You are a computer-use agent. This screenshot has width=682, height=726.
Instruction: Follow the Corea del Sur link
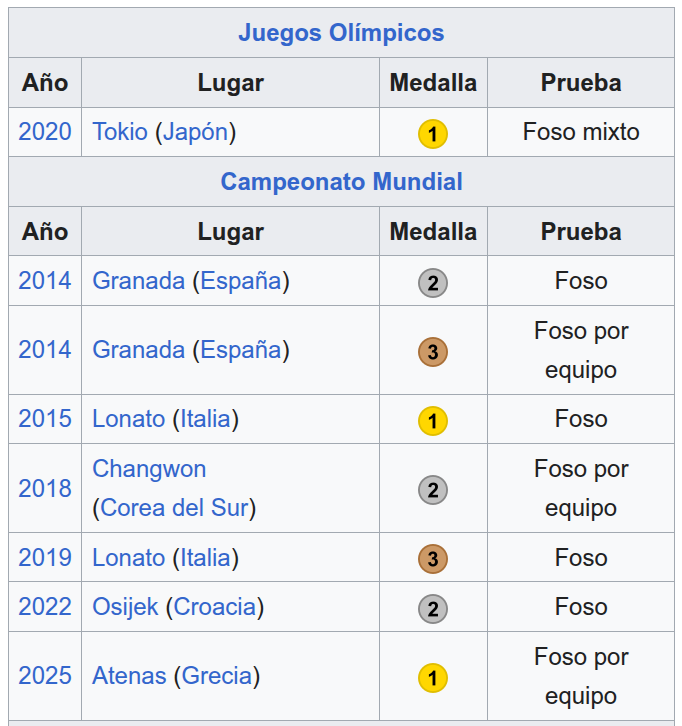click(x=174, y=508)
